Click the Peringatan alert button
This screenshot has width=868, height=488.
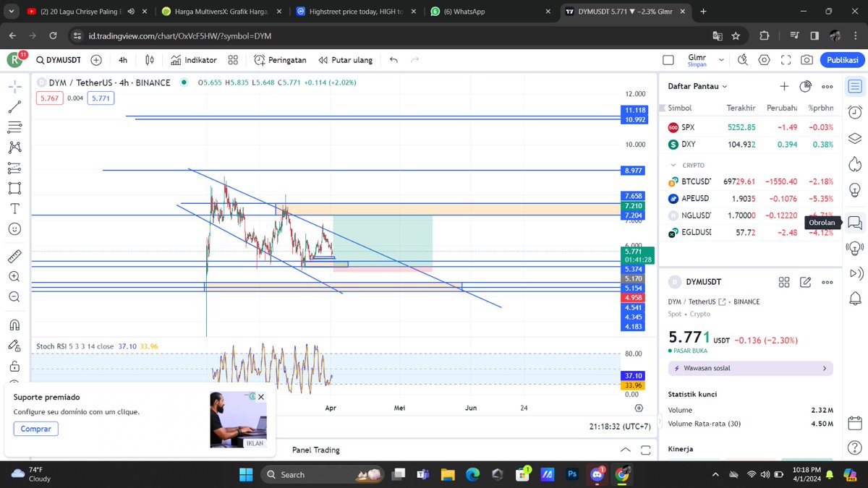[x=280, y=60]
